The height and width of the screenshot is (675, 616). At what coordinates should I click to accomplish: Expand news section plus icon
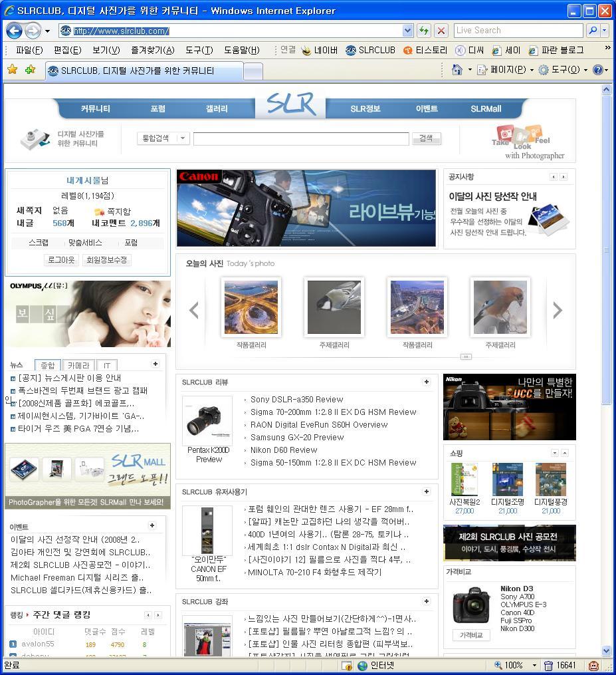click(x=155, y=364)
